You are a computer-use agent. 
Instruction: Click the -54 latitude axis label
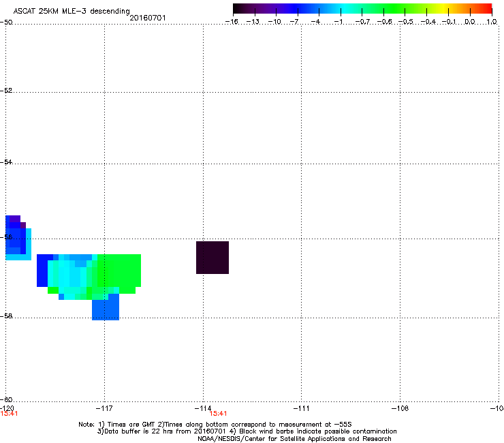coord(6,162)
